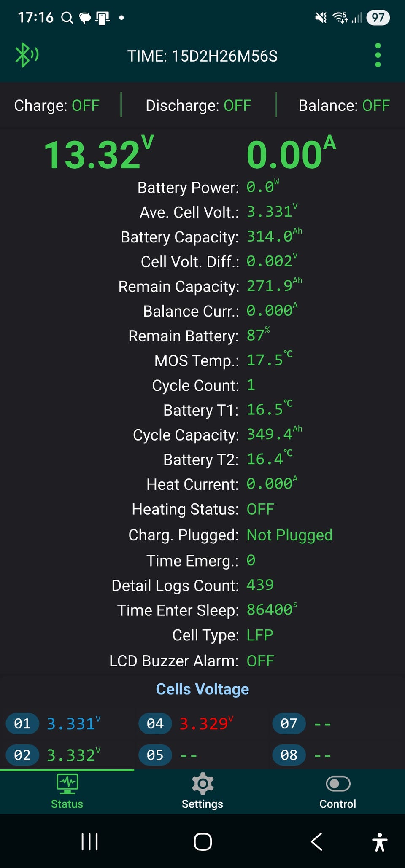Open the three-dot overflow menu
405x868 pixels.
378,55
